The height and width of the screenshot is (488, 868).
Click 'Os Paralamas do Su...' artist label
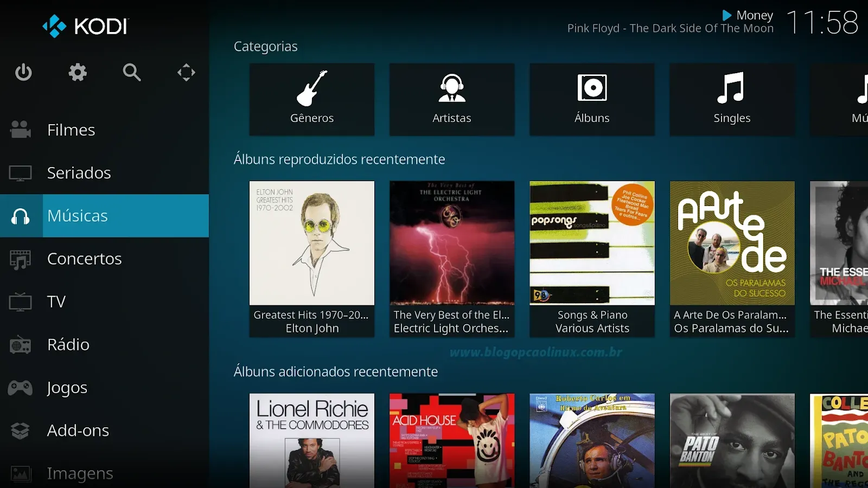pyautogui.click(x=731, y=329)
